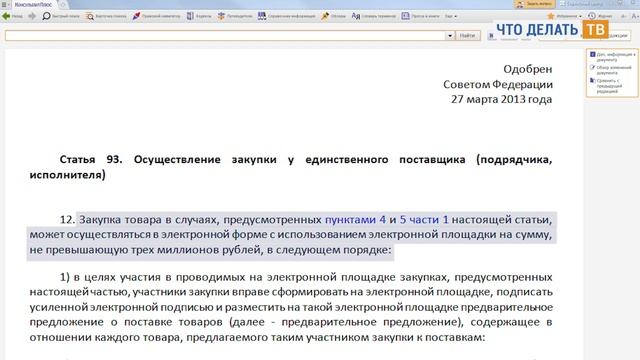Open Справочная информация
The image size is (640, 360).
pos(287,16)
